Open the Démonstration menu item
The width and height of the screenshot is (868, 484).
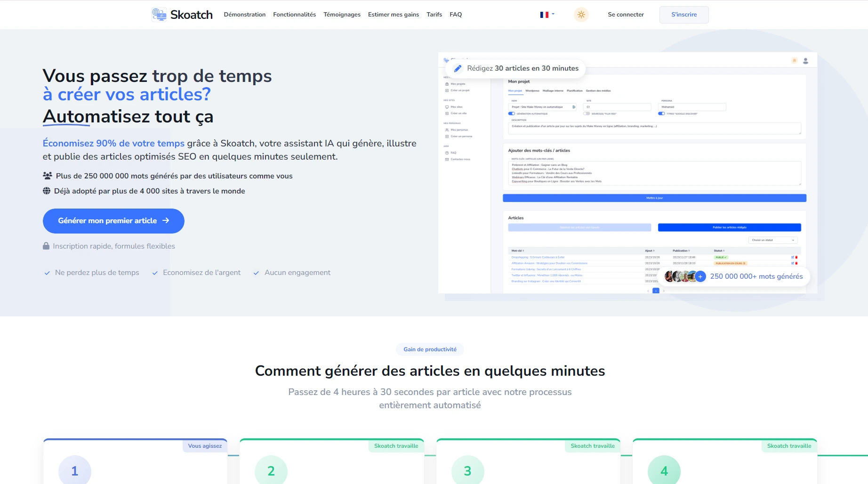tap(244, 15)
